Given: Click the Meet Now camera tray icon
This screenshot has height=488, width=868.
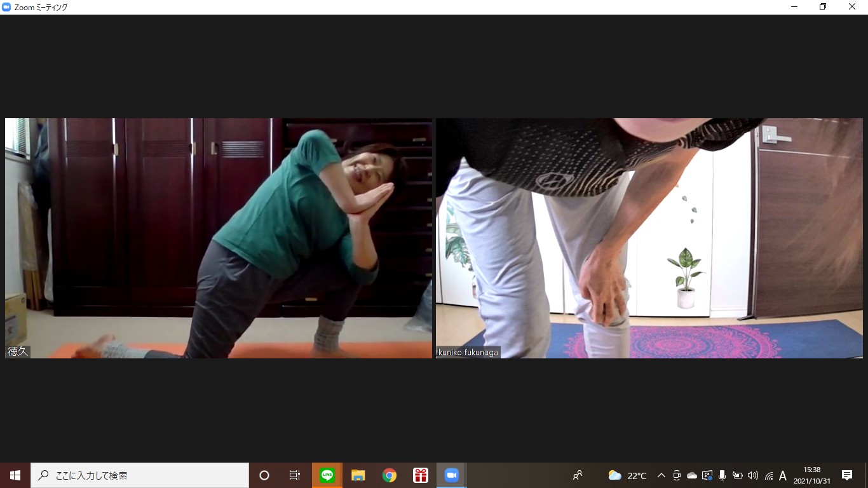Looking at the screenshot, I should tap(677, 475).
